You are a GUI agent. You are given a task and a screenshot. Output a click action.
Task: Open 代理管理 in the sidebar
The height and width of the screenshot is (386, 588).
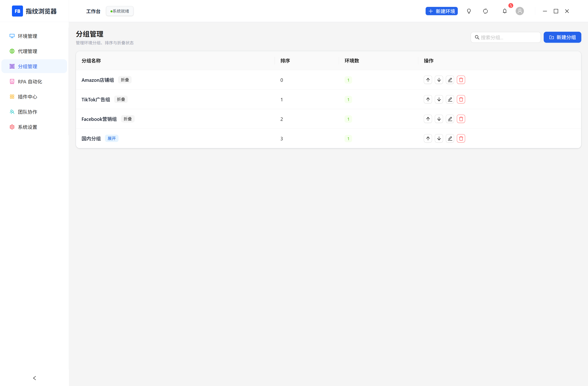click(x=34, y=51)
